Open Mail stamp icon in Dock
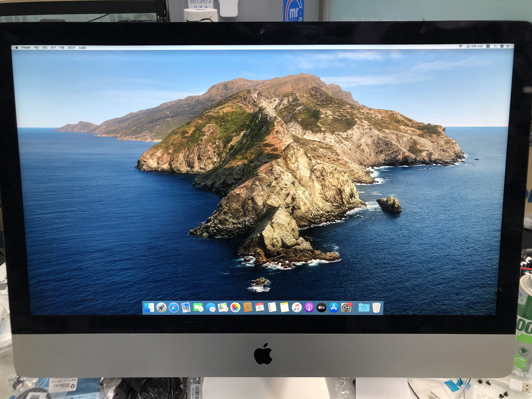532x399 pixels. 186,308
